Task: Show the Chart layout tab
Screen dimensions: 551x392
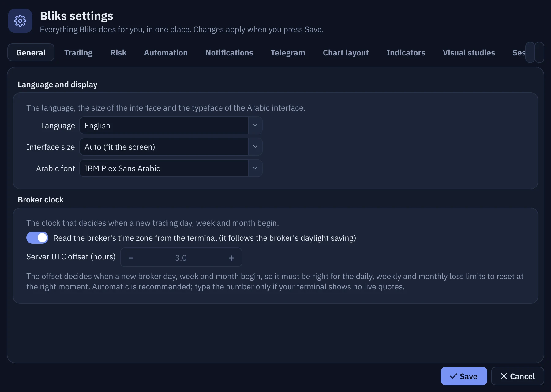Action: point(346,52)
